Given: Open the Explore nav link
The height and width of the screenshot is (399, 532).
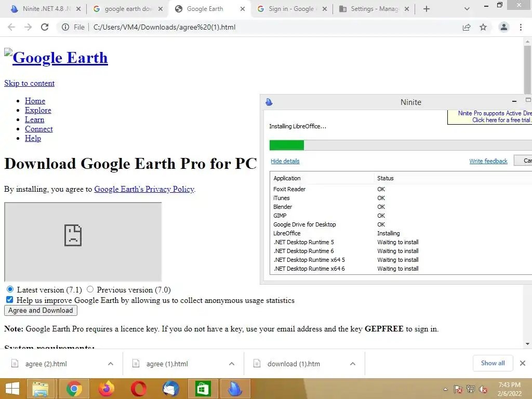Looking at the screenshot, I should click(x=38, y=110).
